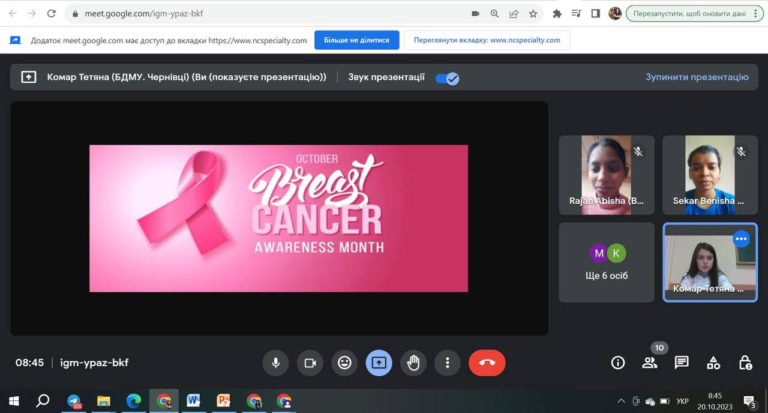Raise hand in the meeting
768x413 pixels.
tap(413, 362)
